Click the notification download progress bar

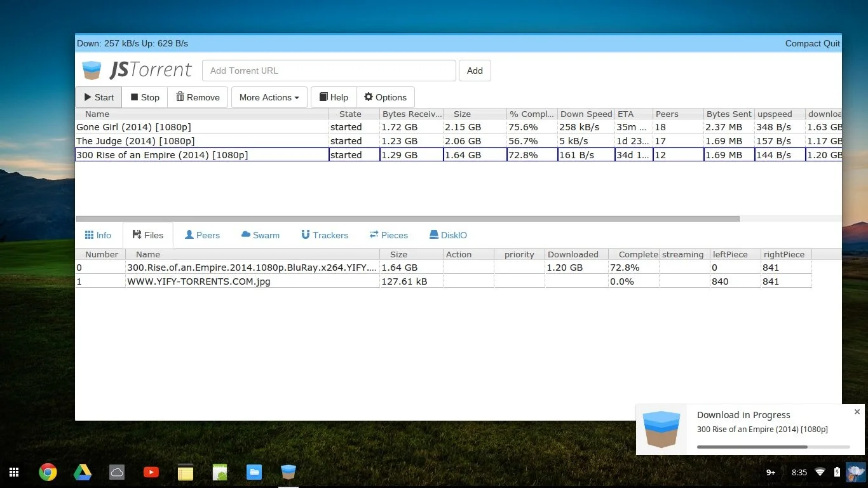(773, 447)
